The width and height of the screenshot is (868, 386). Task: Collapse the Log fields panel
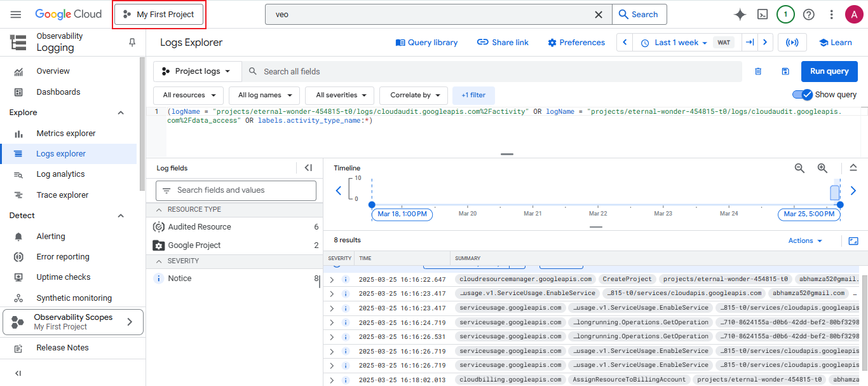[x=308, y=168]
